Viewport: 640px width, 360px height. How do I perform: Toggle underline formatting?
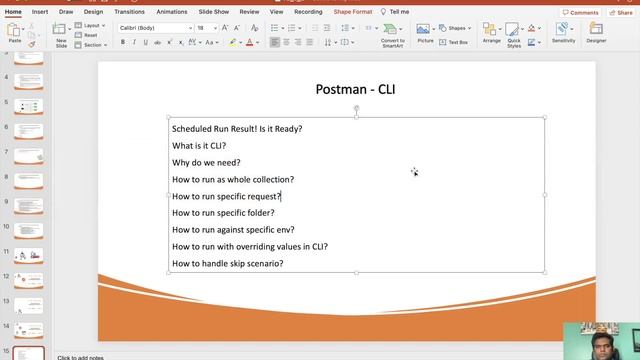146,42
